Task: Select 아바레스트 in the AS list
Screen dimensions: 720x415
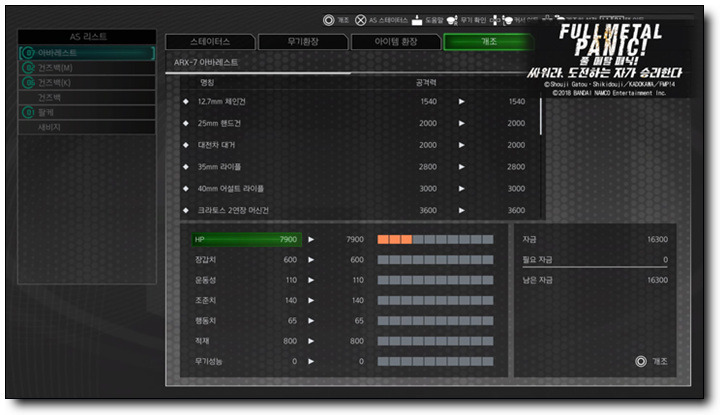Action: [x=87, y=53]
